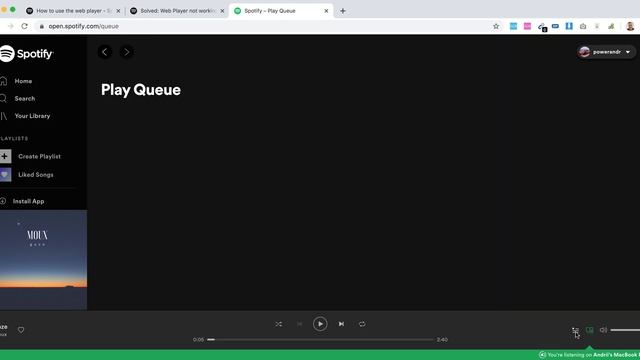Open the connect to a device icon

pos(590,330)
